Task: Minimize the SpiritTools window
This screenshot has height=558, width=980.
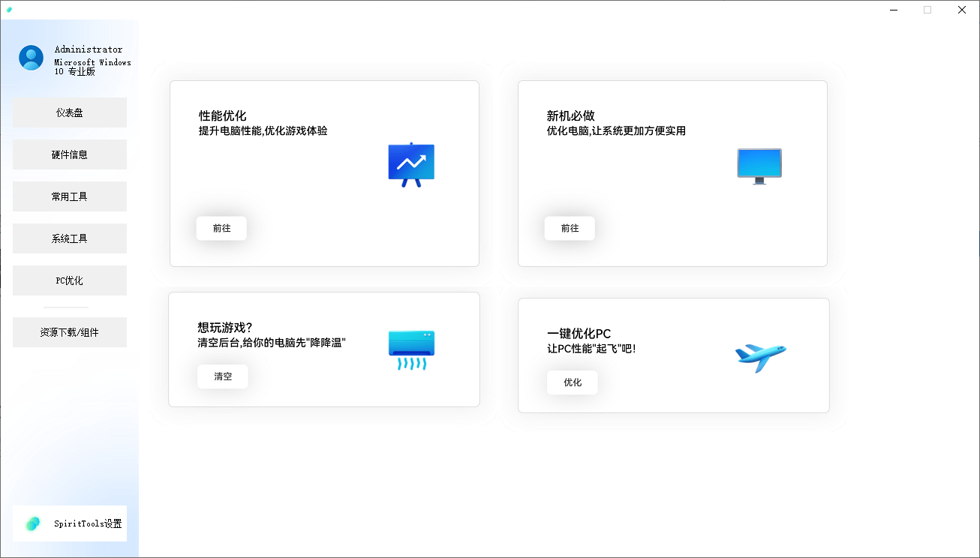Action: pos(893,10)
